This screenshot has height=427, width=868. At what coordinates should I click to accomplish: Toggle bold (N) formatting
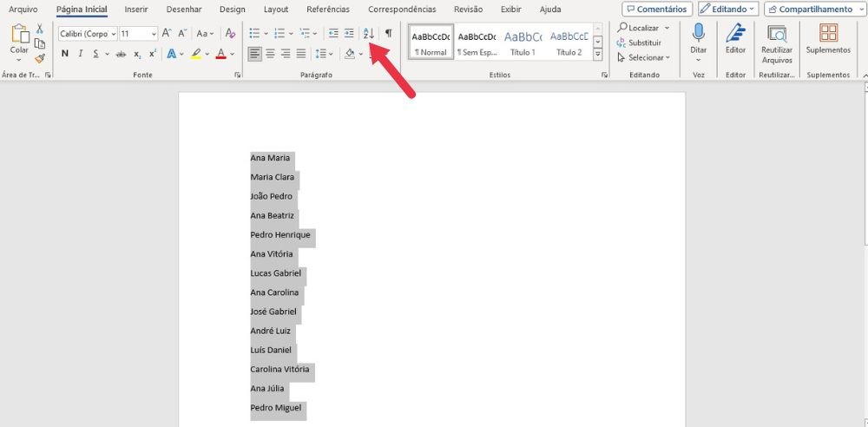65,54
